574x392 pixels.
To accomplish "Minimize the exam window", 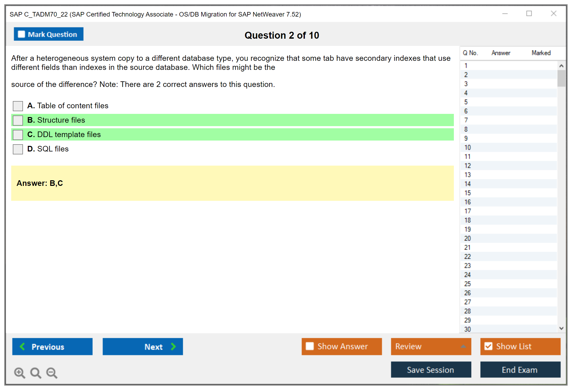I will (x=505, y=14).
